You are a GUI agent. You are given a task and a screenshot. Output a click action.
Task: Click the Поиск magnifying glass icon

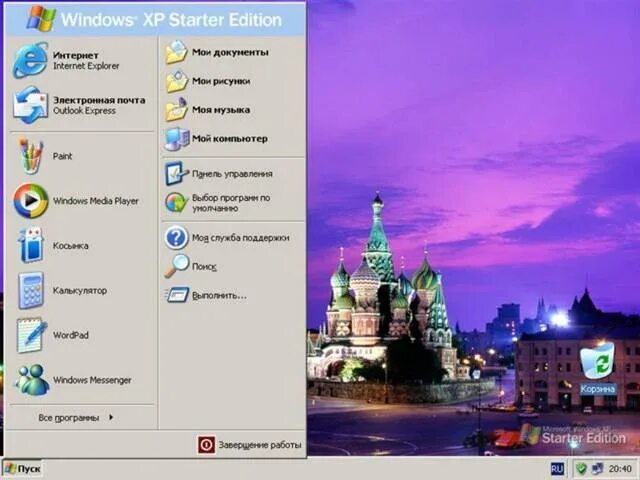tap(176, 266)
